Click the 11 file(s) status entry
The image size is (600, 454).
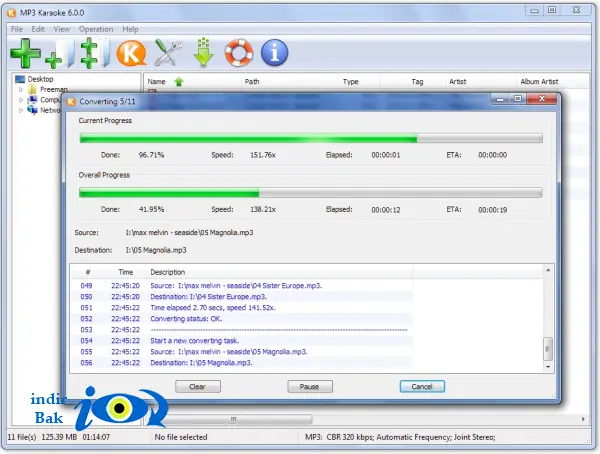pos(22,437)
